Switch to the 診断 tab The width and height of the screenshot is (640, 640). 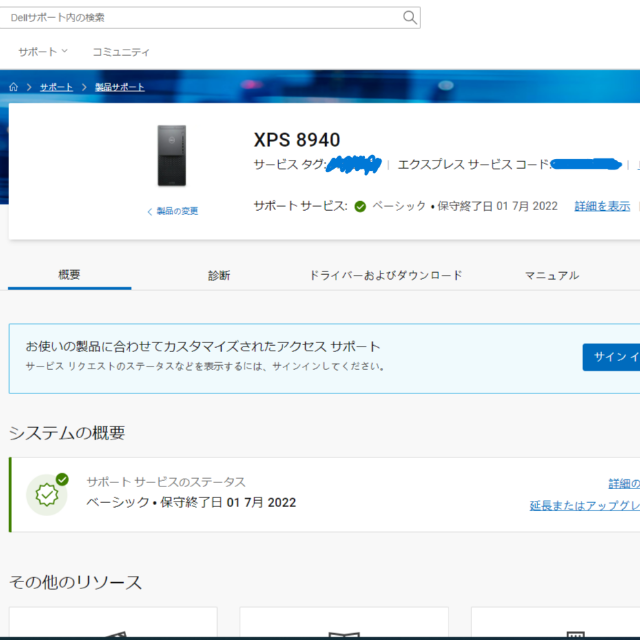(219, 276)
